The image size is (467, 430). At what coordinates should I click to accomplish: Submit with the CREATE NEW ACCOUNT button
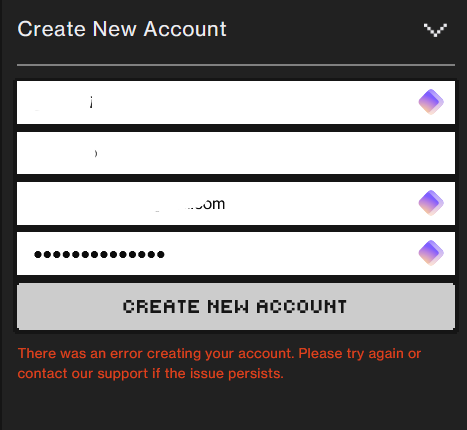(x=236, y=307)
